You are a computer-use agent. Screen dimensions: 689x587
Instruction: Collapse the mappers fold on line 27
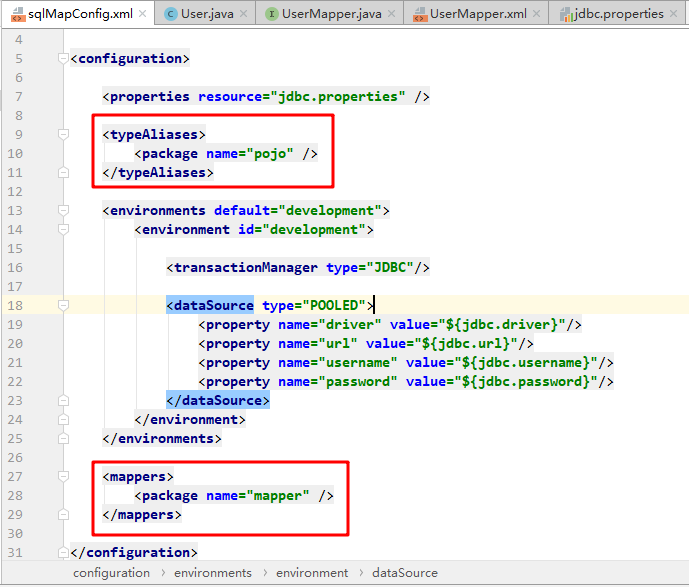point(63,477)
